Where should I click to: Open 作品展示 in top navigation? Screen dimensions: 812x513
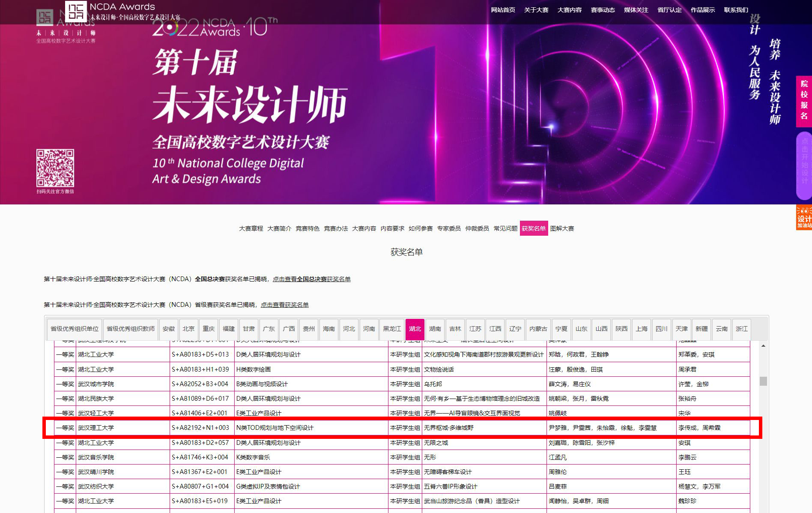[x=702, y=10]
